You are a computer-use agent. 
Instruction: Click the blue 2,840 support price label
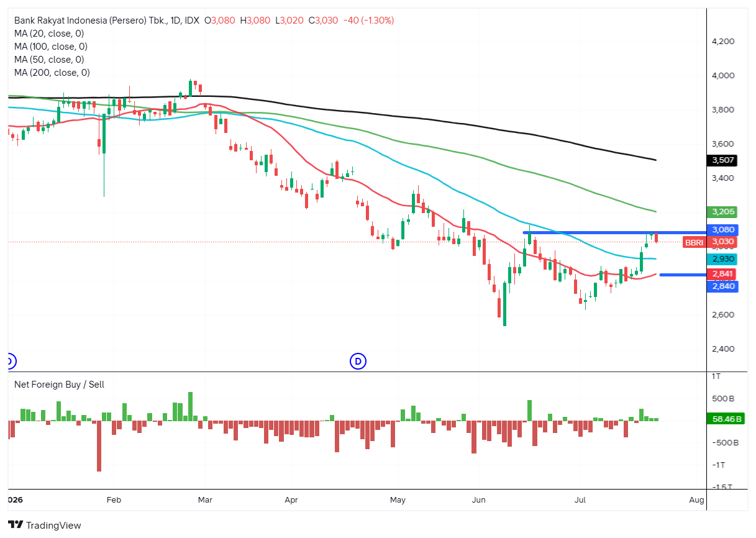722,286
